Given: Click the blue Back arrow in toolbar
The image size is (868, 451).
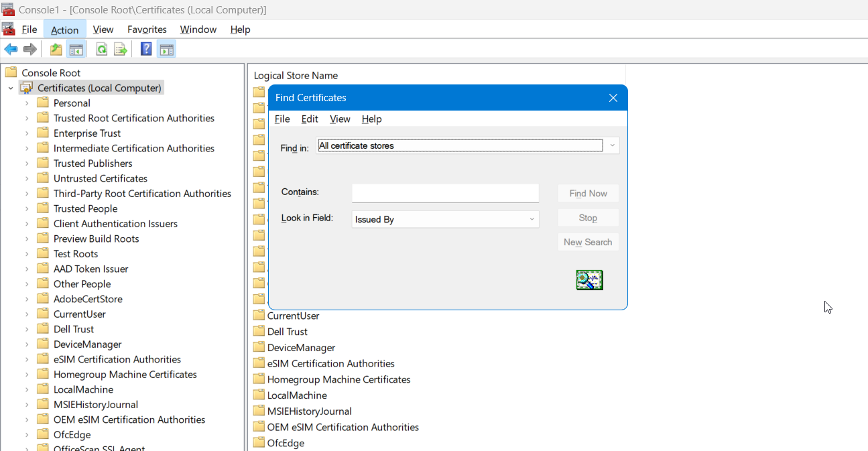Looking at the screenshot, I should pos(11,50).
